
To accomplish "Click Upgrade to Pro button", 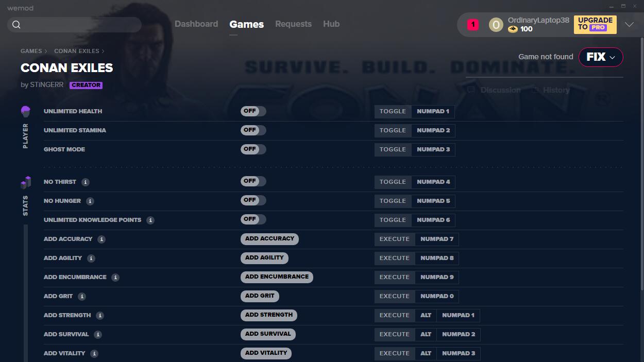I will 595,24.
